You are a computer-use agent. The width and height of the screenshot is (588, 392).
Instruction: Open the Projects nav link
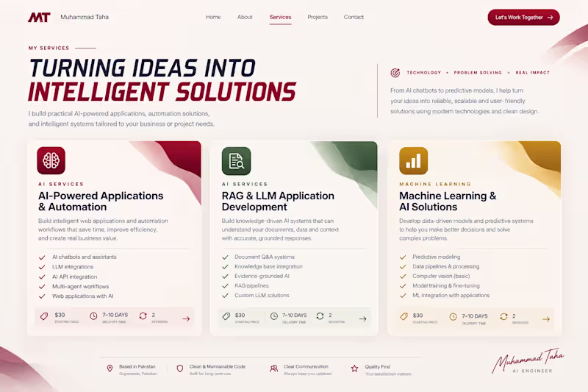coord(318,17)
